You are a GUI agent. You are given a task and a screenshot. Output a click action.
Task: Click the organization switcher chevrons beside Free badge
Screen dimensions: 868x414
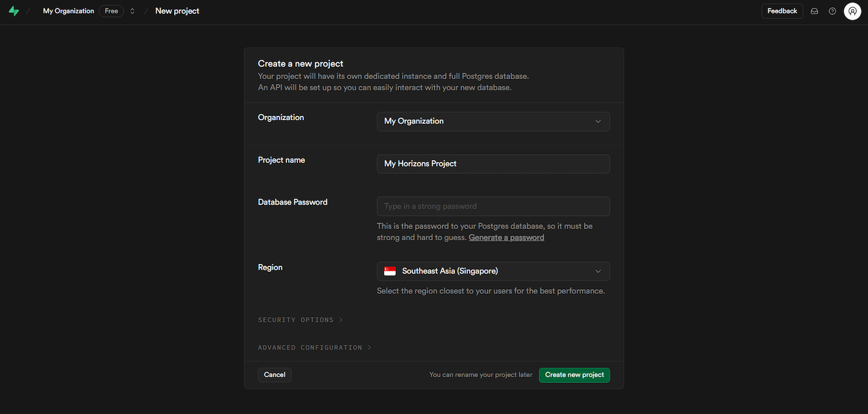tap(131, 10)
